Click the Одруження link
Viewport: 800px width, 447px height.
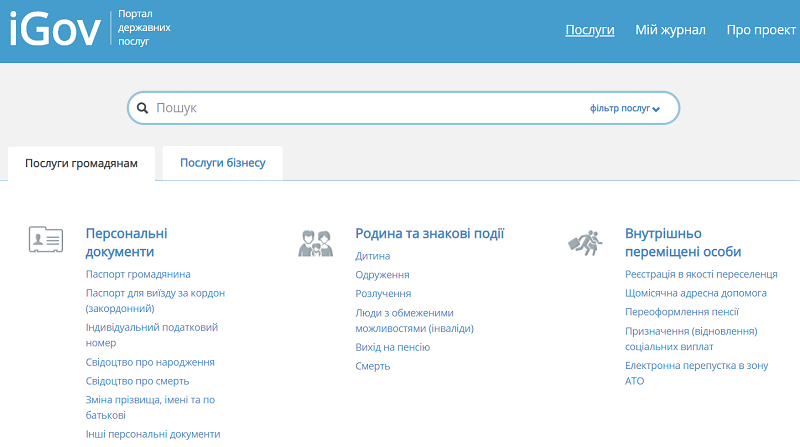click(382, 275)
